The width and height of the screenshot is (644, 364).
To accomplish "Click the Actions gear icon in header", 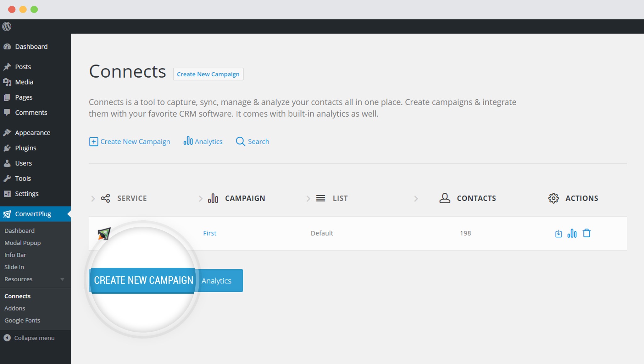I will click(x=554, y=198).
